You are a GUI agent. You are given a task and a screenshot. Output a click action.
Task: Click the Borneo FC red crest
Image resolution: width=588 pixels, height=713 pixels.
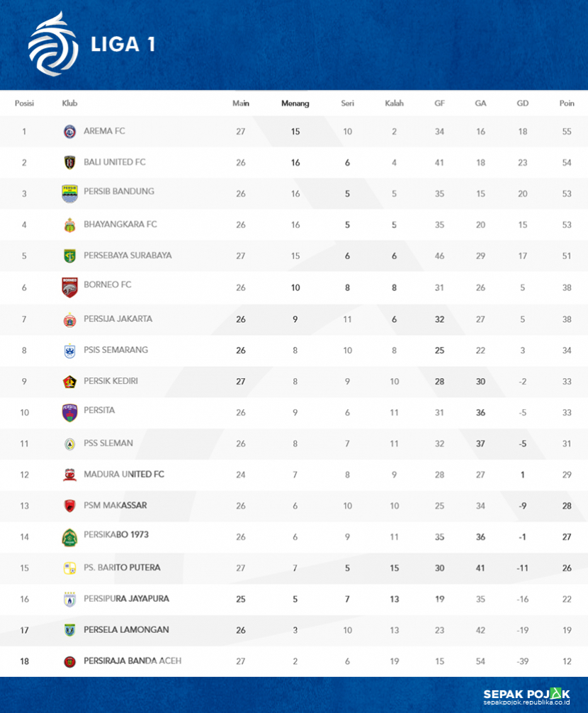coord(69,287)
